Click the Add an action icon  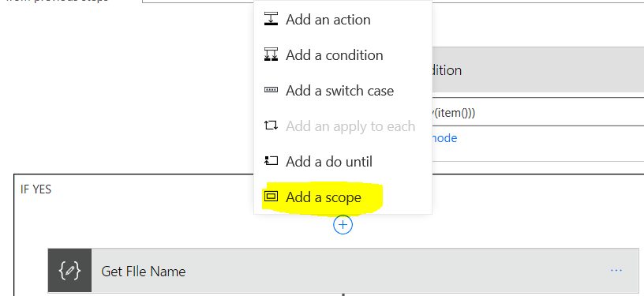coord(271,19)
